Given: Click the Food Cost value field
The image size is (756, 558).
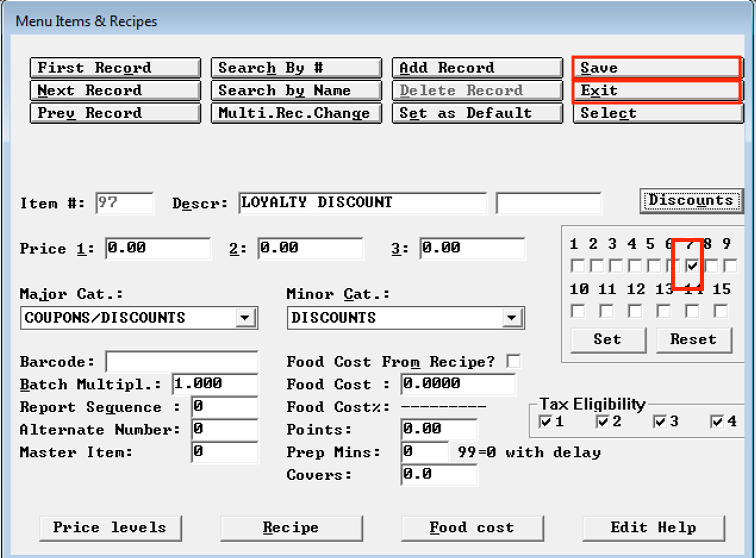Looking at the screenshot, I should coord(458,384).
